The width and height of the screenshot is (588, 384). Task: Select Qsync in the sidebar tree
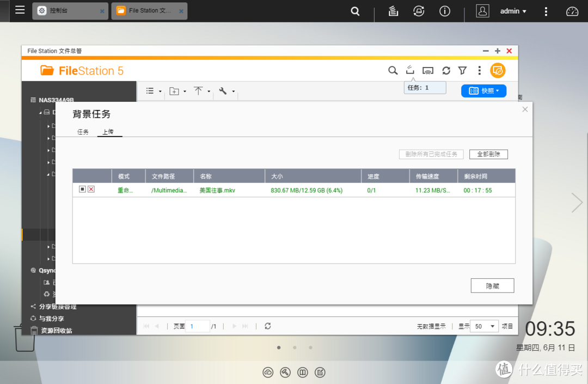click(47, 270)
